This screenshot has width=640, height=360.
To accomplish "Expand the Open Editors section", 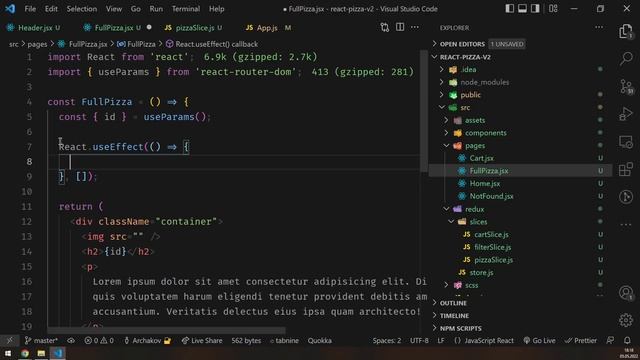I will tap(462, 44).
